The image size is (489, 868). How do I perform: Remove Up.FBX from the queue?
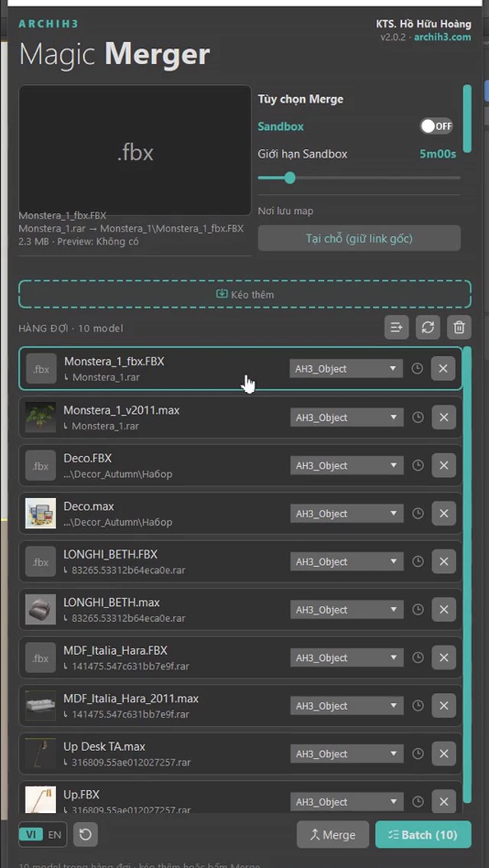click(444, 802)
